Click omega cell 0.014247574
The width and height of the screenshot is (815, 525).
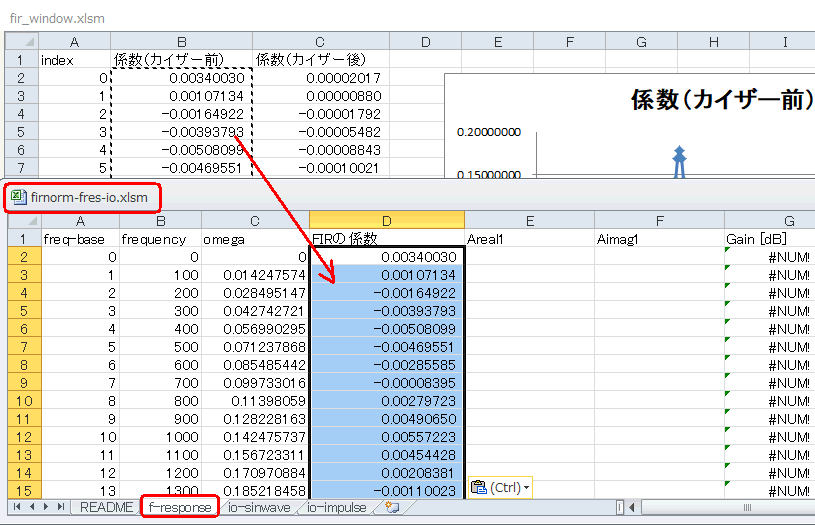pos(255,275)
